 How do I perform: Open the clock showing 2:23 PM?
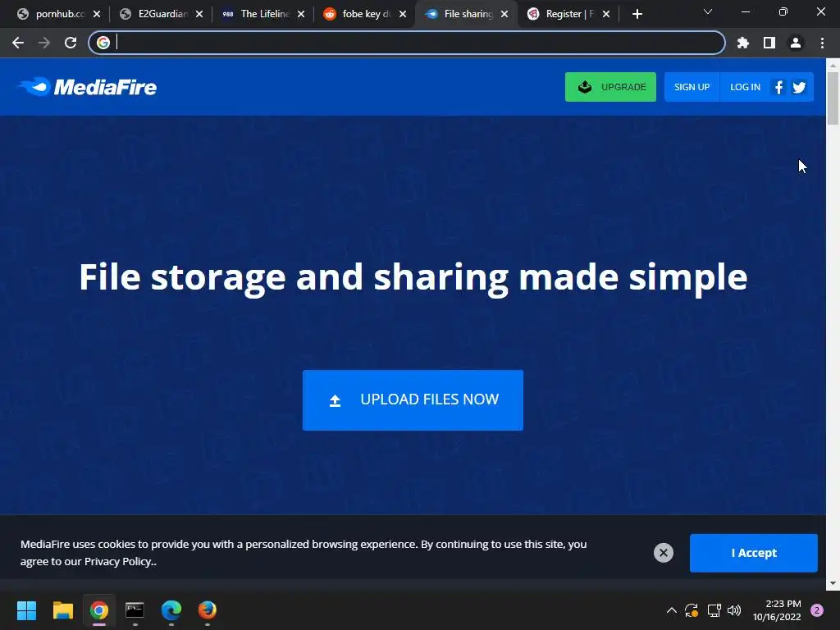point(777,610)
